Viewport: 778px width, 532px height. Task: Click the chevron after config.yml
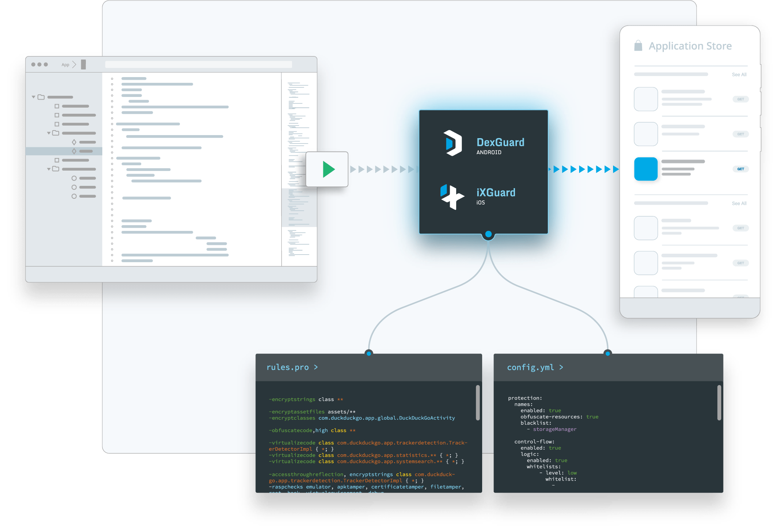tap(561, 367)
